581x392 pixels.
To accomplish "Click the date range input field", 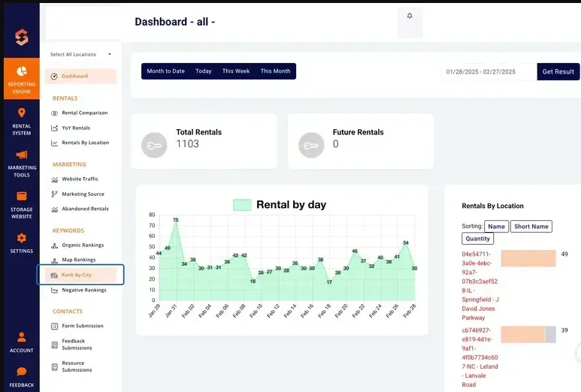I will click(489, 72).
